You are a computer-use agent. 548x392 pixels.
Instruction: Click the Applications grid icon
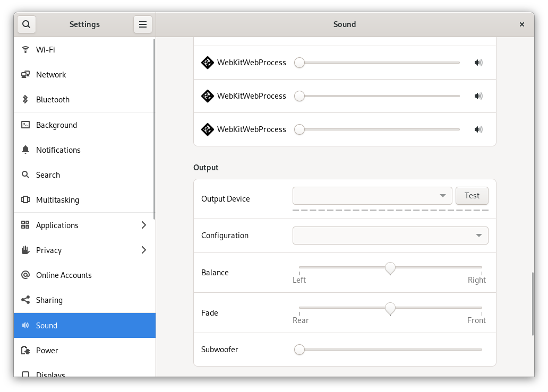(25, 225)
